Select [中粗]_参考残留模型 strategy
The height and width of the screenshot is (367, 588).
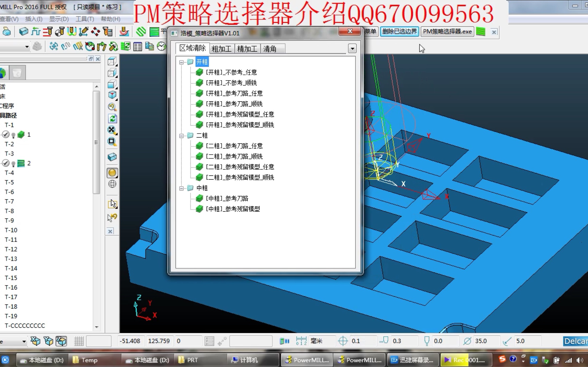233,209
